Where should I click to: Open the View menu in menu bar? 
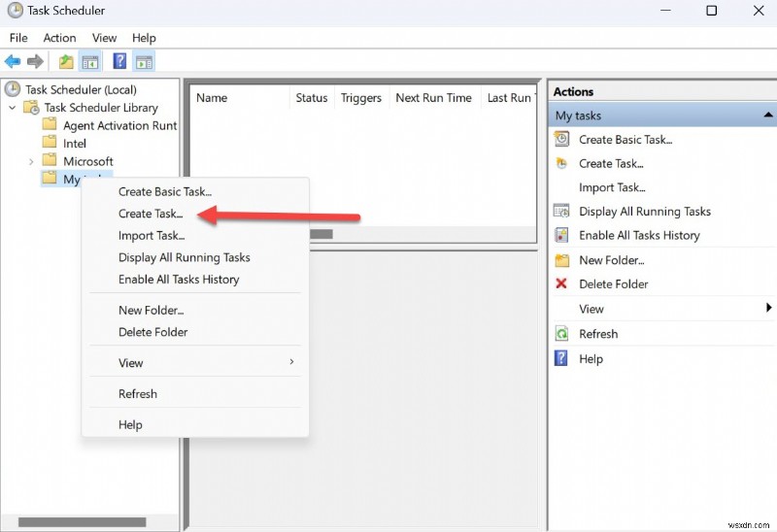point(104,38)
